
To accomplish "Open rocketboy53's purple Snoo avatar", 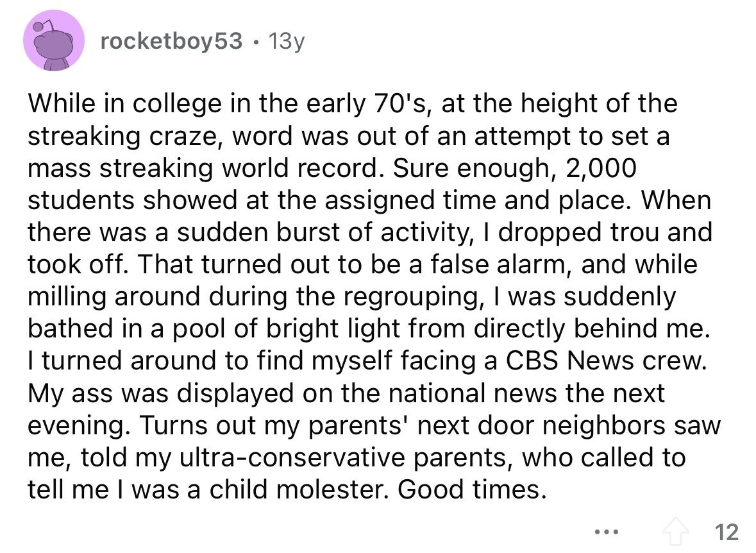I will pos(54,41).
